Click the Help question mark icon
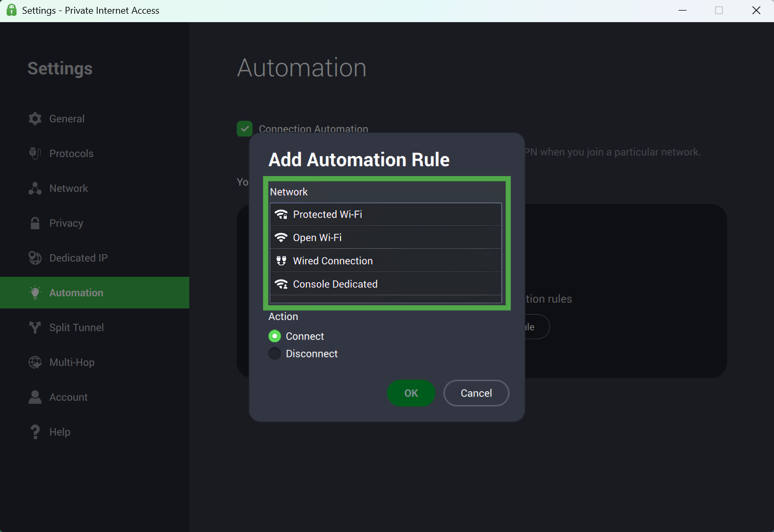The image size is (774, 532). pos(35,432)
